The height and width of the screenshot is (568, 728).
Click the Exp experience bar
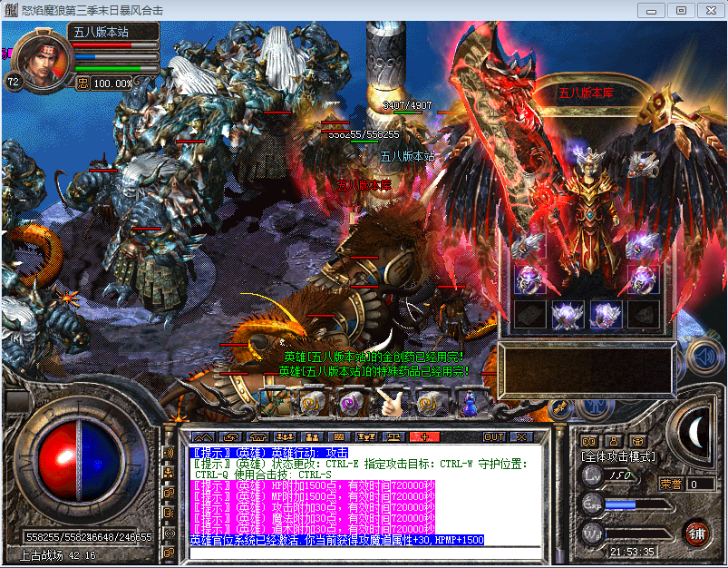pyautogui.click(x=638, y=504)
